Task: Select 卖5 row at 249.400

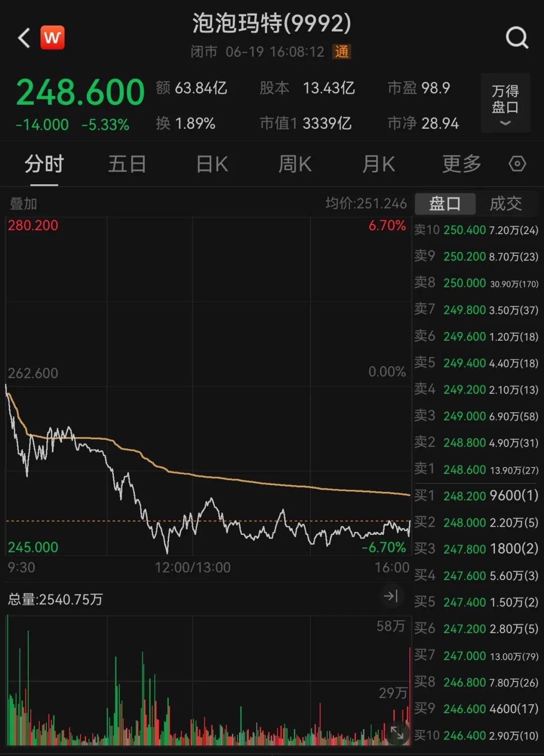Action: [476, 363]
